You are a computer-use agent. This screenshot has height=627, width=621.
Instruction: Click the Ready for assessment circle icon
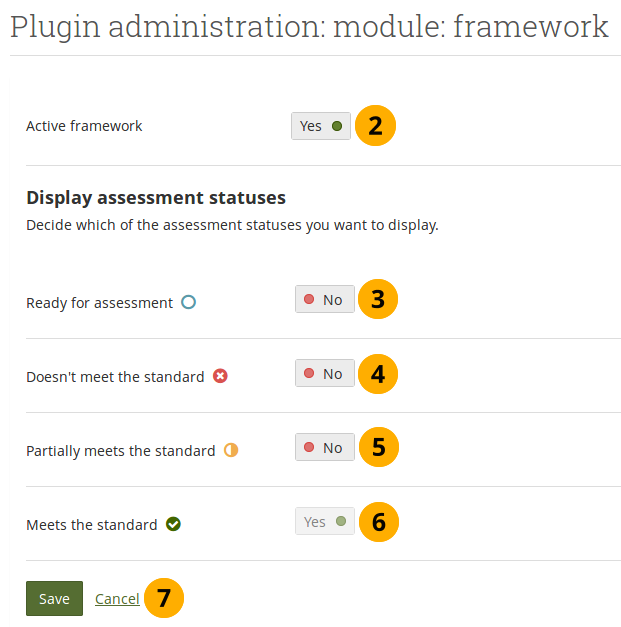(x=188, y=302)
